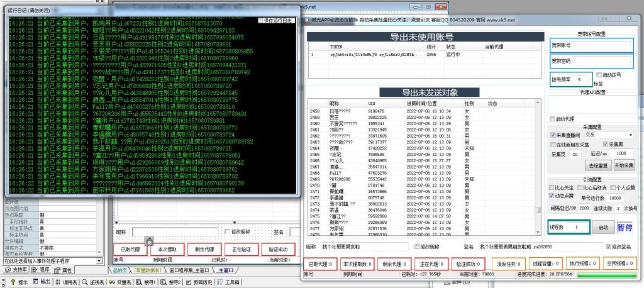Uncheck the 修改签名 checkbox
Image resolution: width=644 pixels, height=288 pixels.
click(608, 246)
